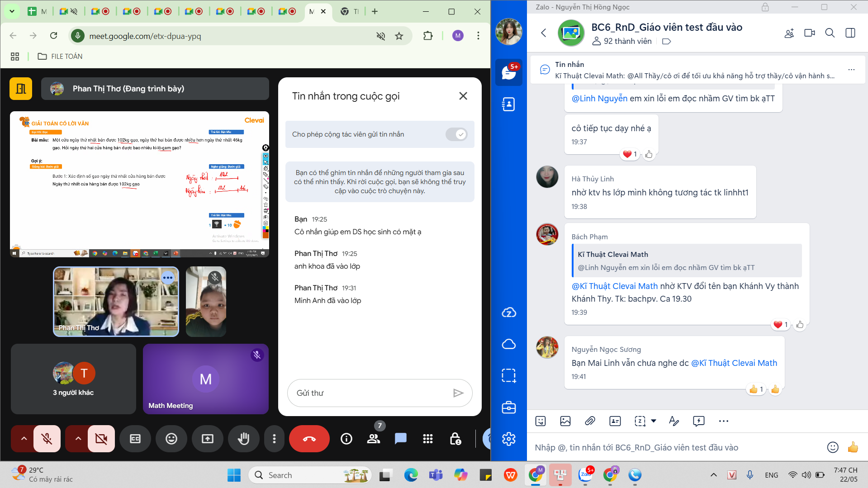This screenshot has height=488, width=868.
Task: Click the Zalo message input box
Action: (x=676, y=447)
